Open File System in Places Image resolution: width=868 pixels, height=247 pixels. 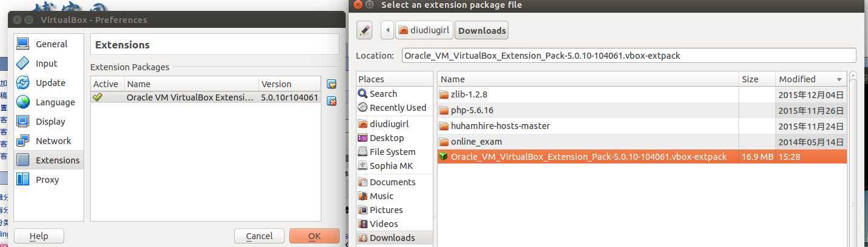pyautogui.click(x=395, y=151)
